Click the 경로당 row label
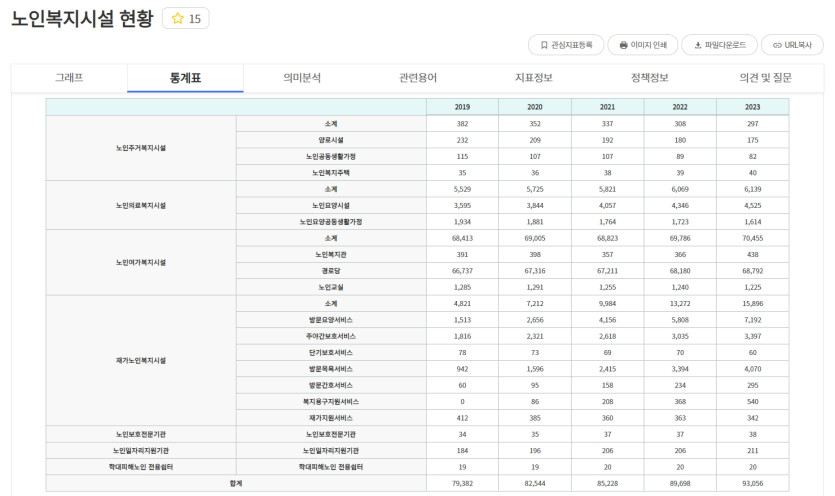This screenshot has height=496, width=835. [x=331, y=271]
